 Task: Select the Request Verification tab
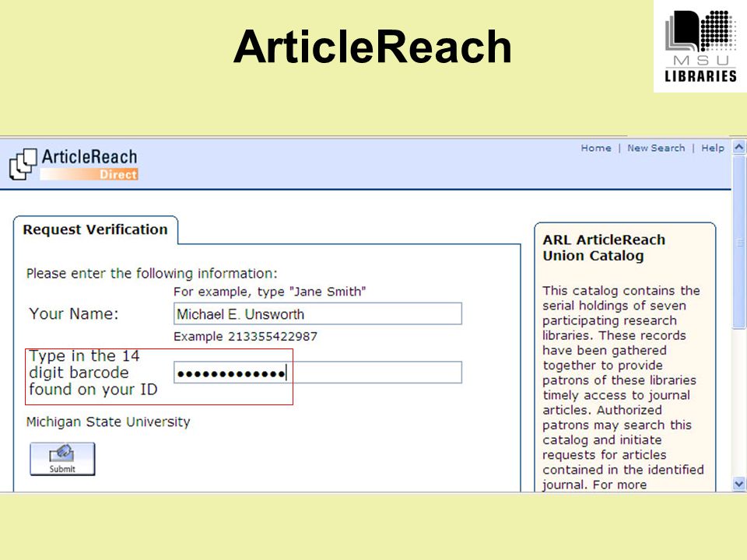coord(95,229)
